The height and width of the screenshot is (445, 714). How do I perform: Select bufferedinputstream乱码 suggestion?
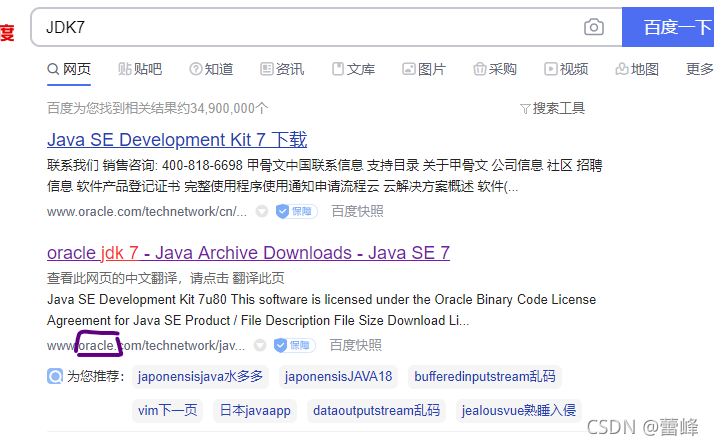click(484, 377)
